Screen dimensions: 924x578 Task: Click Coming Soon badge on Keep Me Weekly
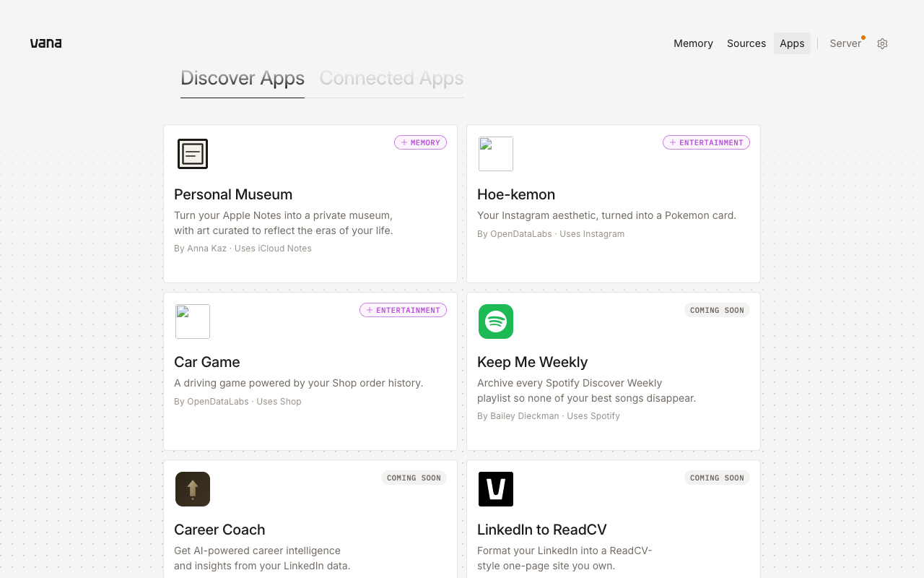[x=717, y=310]
